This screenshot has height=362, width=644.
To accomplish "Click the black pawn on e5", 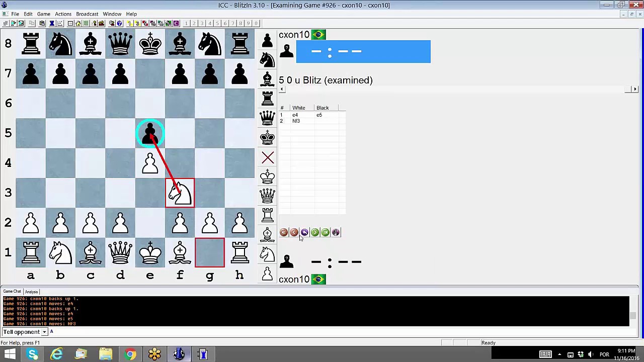I will point(150,133).
